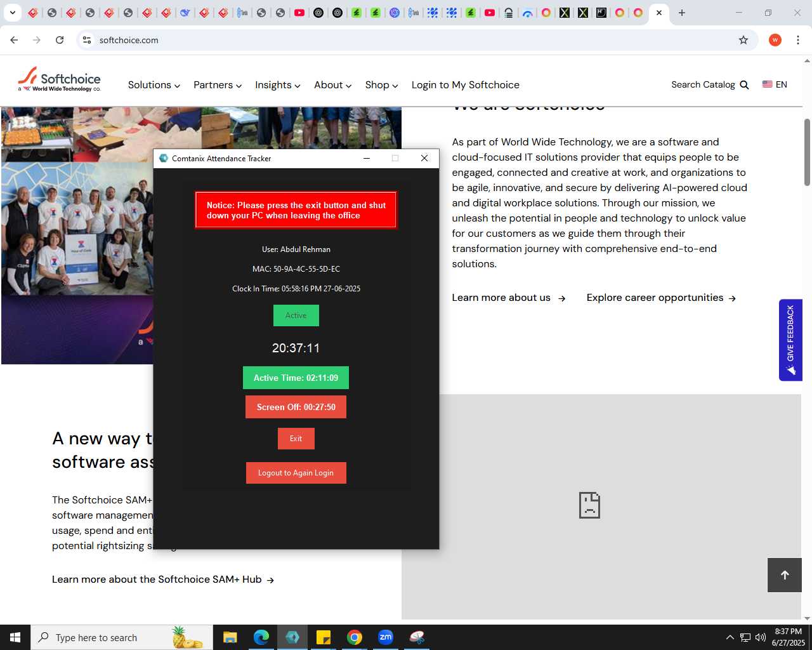Minimize the Comtanix Attendance Tracker window
Viewport: 812px width, 650px height.
(367, 158)
